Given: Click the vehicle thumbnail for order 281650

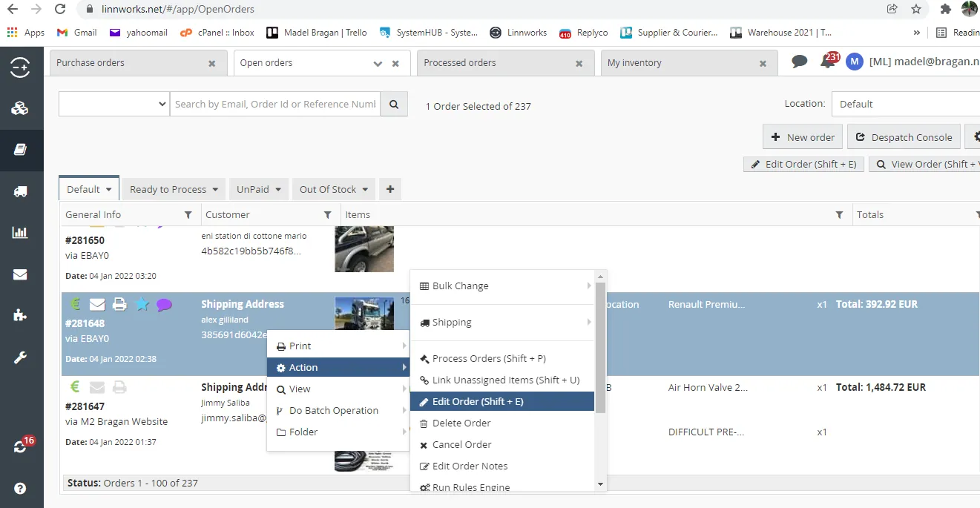Looking at the screenshot, I should point(364,249).
